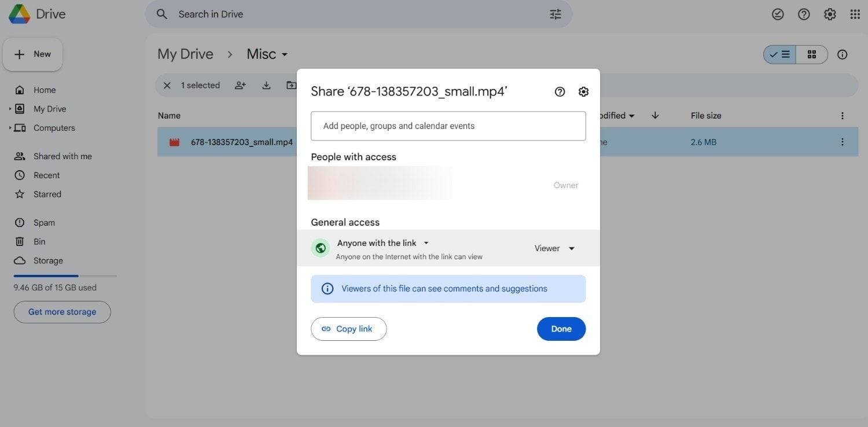The height and width of the screenshot is (427, 868).
Task: Click Get more storage button
Action: (62, 312)
